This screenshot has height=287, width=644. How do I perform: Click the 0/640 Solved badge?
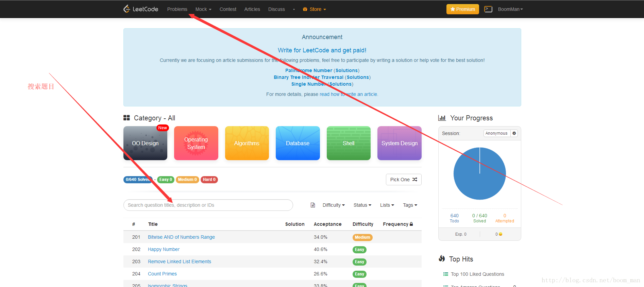pyautogui.click(x=138, y=180)
